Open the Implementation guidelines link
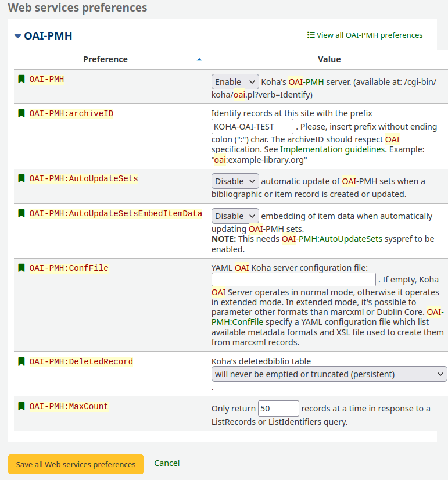The height and width of the screenshot is (480, 448). (x=332, y=149)
